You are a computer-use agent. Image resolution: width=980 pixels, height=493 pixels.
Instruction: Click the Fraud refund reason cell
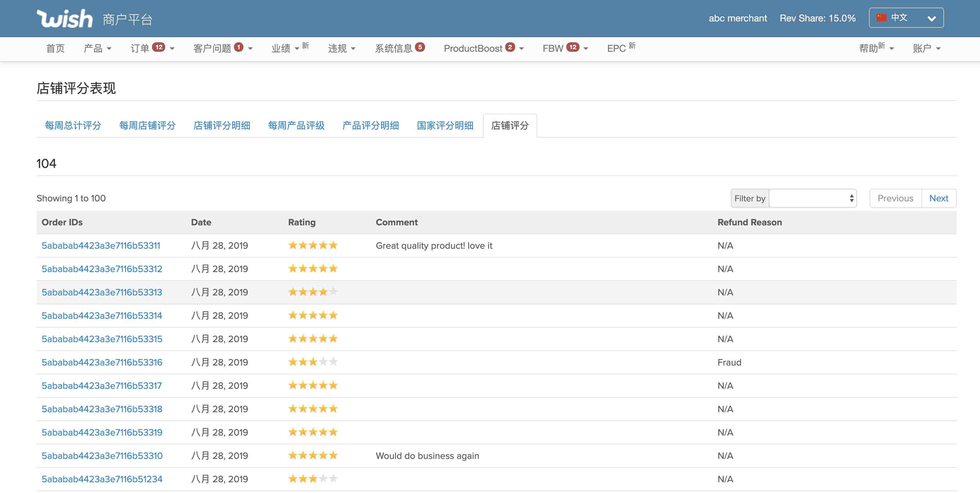pyautogui.click(x=729, y=362)
